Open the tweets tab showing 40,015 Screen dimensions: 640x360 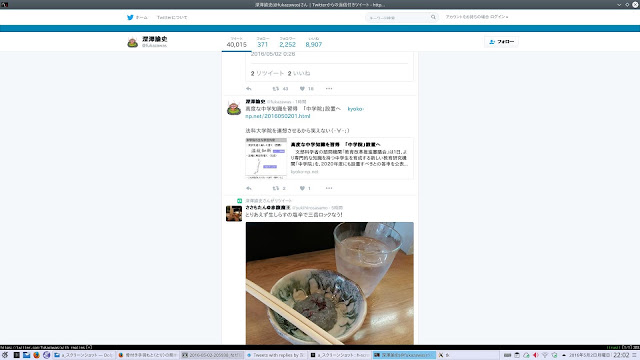(x=236, y=42)
